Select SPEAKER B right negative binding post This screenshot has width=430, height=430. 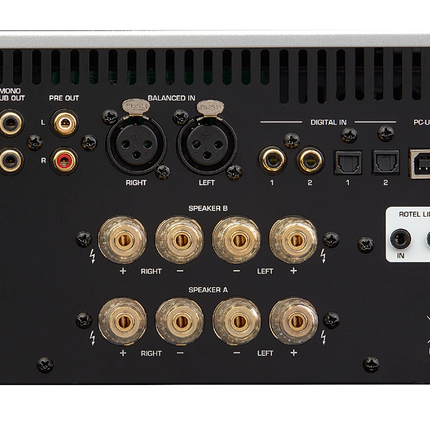tap(180, 240)
